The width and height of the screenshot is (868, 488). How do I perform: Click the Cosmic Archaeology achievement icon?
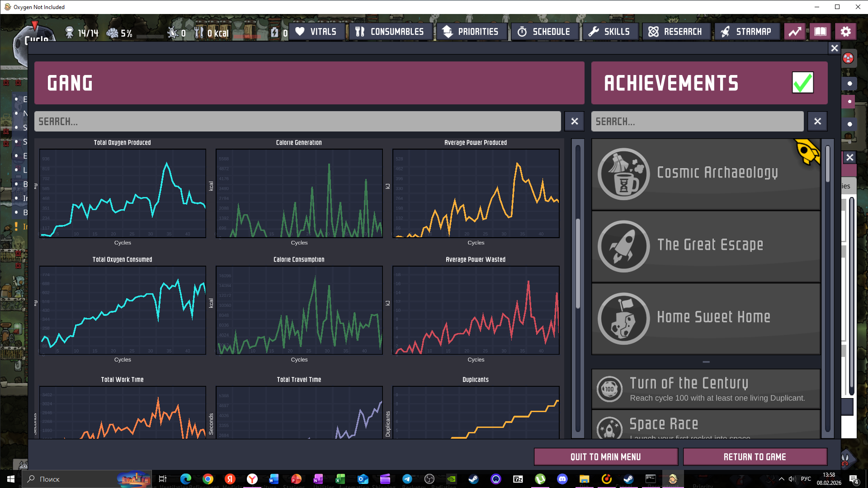coord(623,174)
